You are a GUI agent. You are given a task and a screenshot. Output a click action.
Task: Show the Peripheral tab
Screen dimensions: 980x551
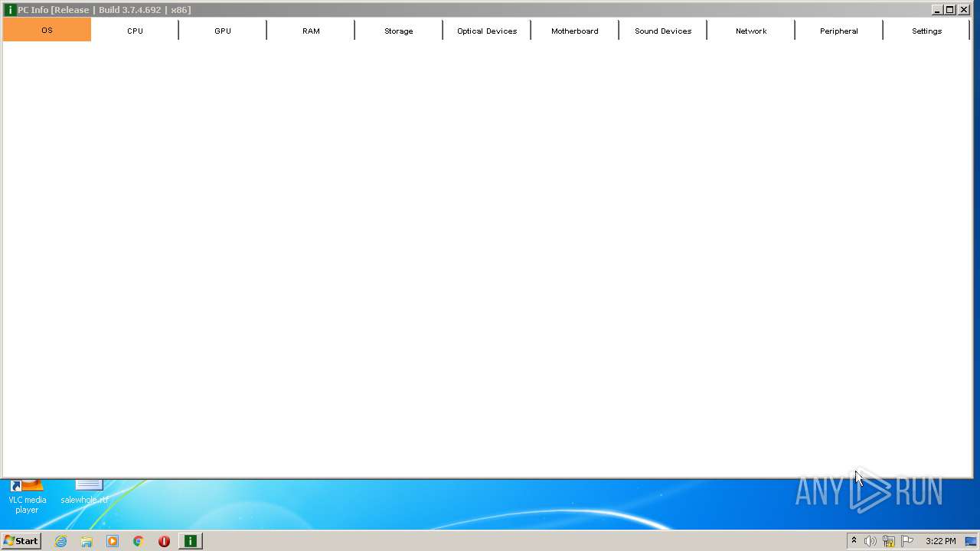(839, 31)
